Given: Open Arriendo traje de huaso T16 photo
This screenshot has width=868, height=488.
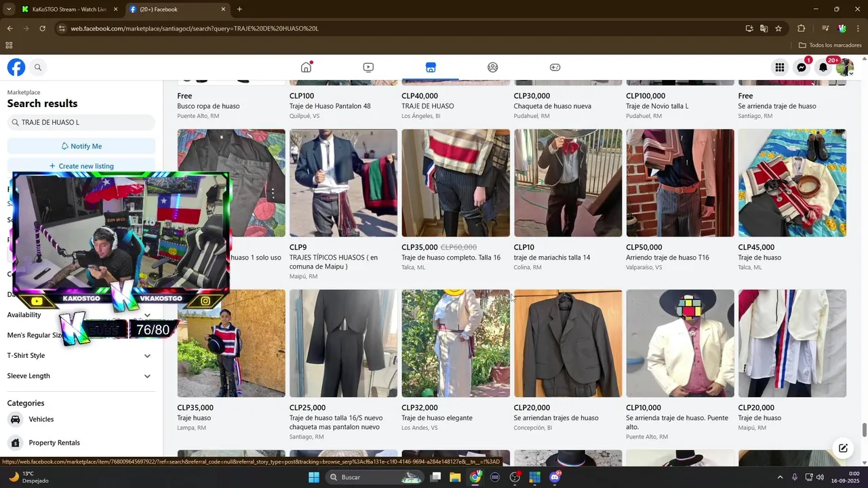Looking at the screenshot, I should coord(680,183).
